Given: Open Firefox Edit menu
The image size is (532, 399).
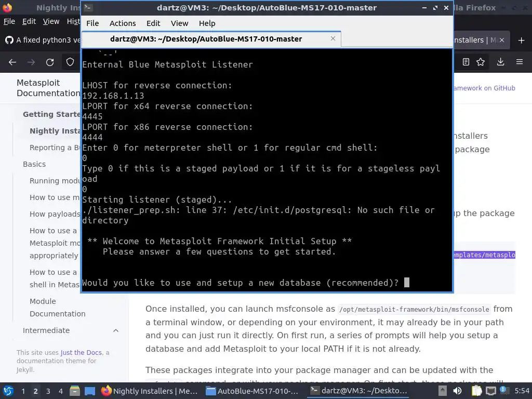Looking at the screenshot, I should (29, 21).
